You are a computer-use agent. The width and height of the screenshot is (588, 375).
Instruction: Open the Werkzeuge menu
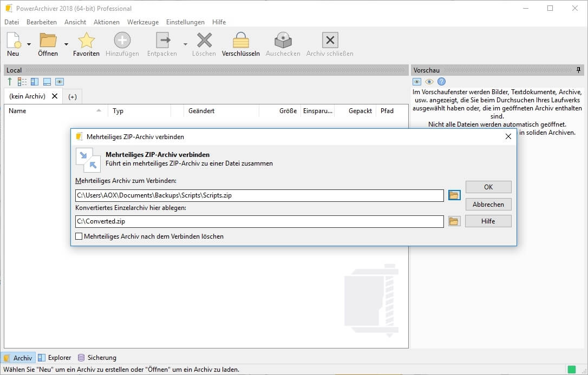(x=143, y=22)
